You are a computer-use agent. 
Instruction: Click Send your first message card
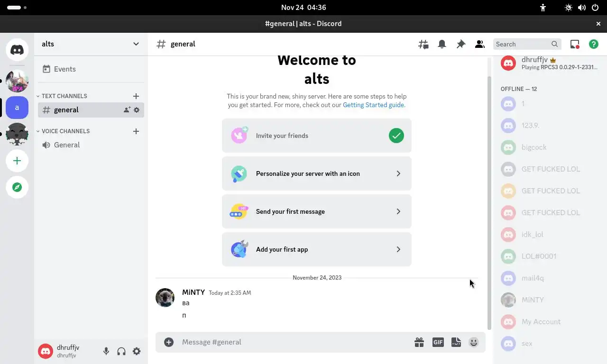pyautogui.click(x=317, y=211)
